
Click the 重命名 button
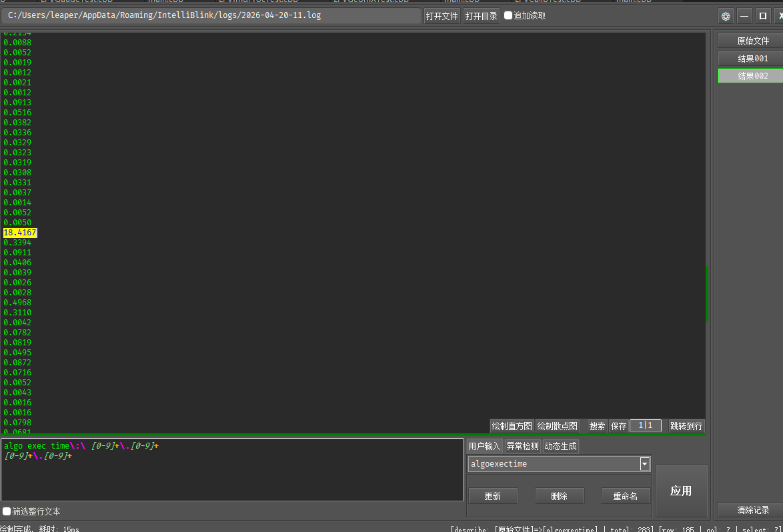(626, 496)
